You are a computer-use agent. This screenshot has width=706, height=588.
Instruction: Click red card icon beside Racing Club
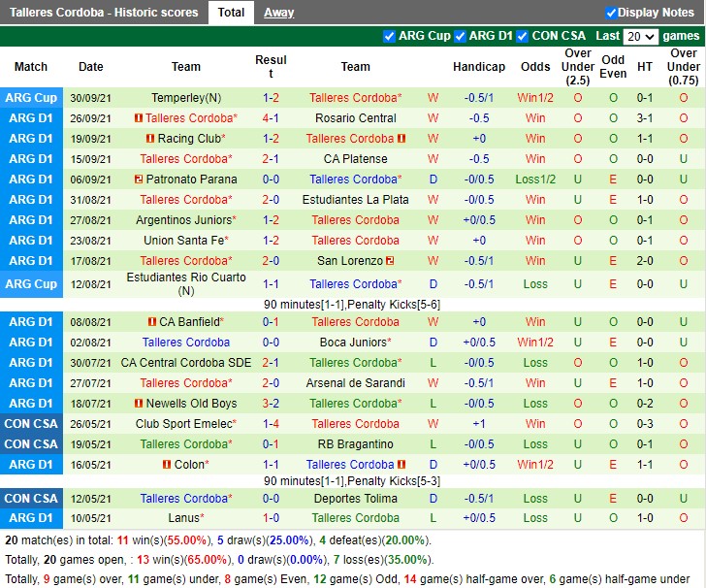(149, 139)
